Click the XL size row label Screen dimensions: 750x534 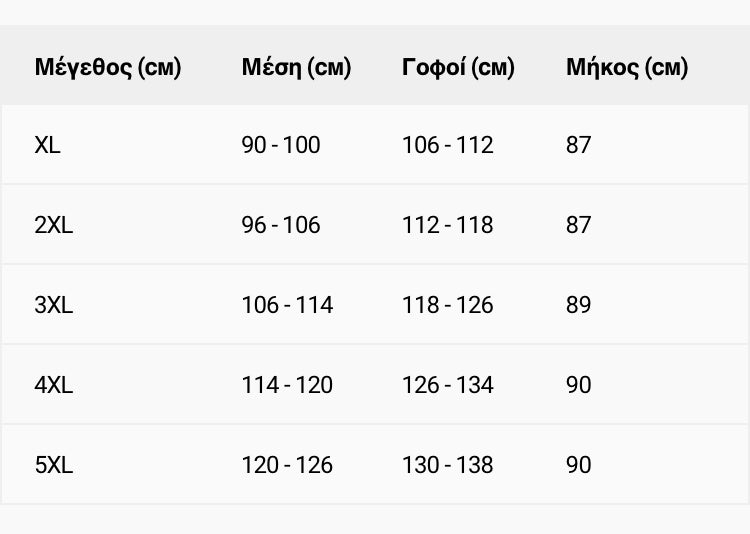point(48,145)
